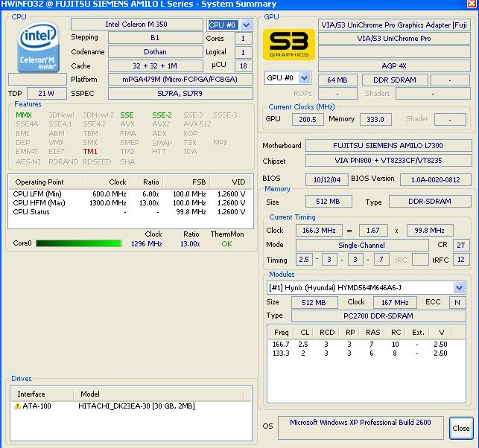Click the TDP 21 W field
The height and width of the screenshot is (448, 479).
pyautogui.click(x=46, y=93)
